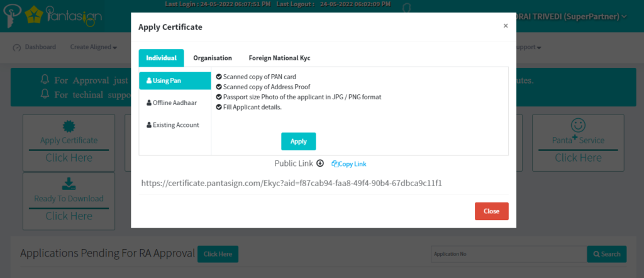Click the person icon next to Offline Aadhaar
This screenshot has height=278, width=644.
pos(149,103)
